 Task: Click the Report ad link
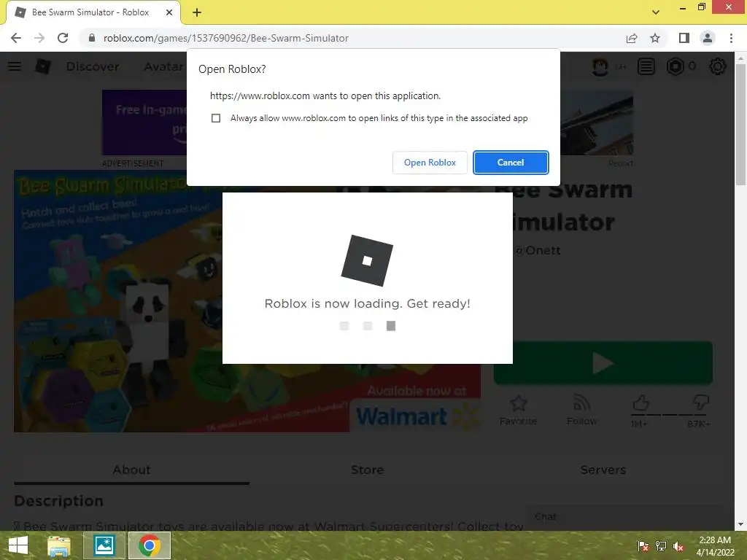(x=620, y=163)
